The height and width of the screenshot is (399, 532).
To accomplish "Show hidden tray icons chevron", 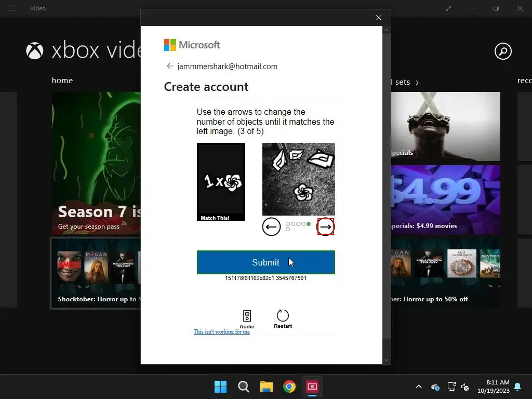I will pyautogui.click(x=419, y=387).
